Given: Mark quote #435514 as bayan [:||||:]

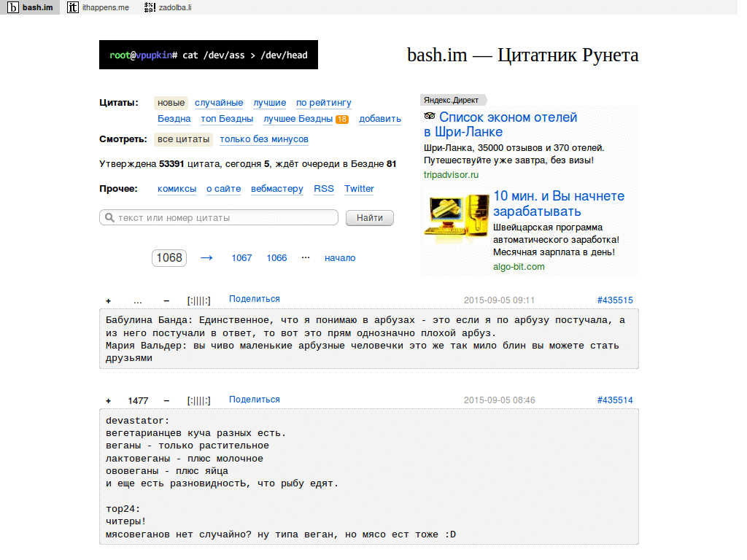Looking at the screenshot, I should click(198, 401).
